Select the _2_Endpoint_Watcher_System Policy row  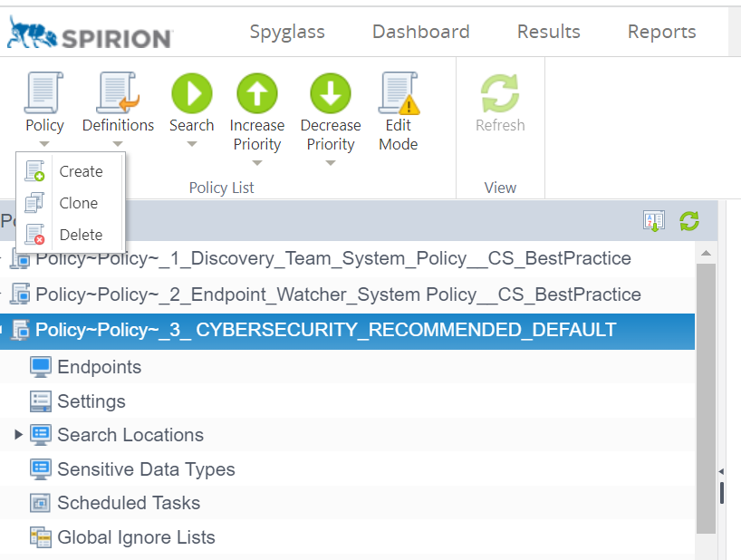[x=347, y=294]
